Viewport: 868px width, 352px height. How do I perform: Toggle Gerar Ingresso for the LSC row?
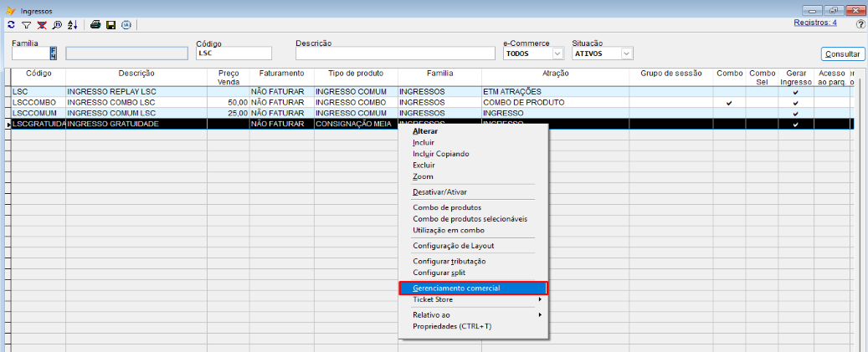point(796,92)
